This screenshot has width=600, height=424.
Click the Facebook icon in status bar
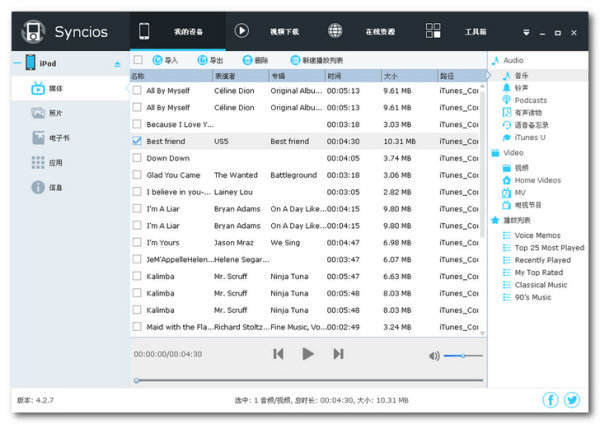tap(550, 400)
